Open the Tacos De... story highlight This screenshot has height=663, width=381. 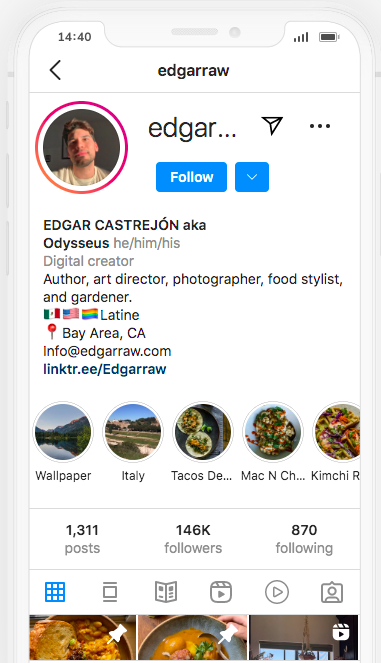(x=203, y=432)
